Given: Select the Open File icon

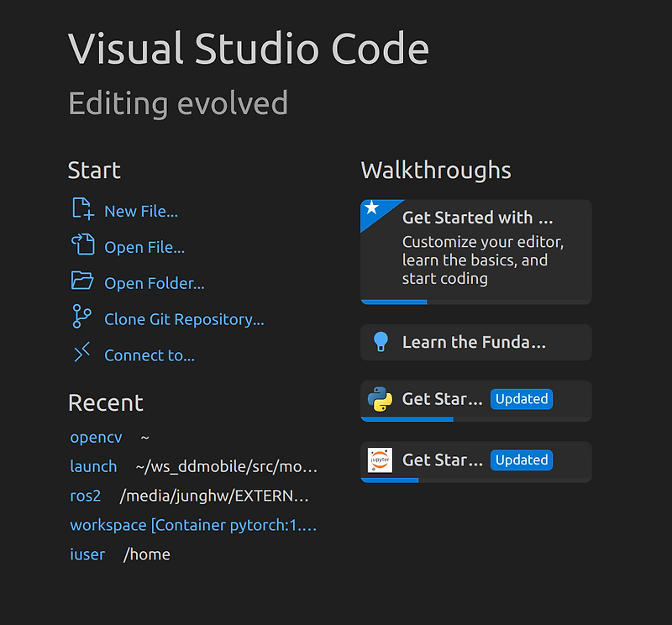Looking at the screenshot, I should point(82,246).
